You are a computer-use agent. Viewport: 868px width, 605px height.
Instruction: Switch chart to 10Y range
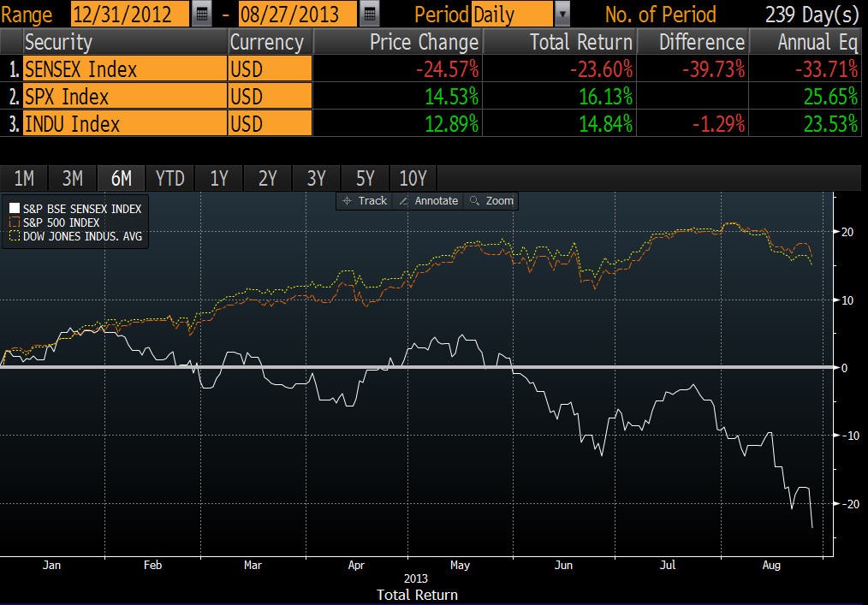[413, 178]
